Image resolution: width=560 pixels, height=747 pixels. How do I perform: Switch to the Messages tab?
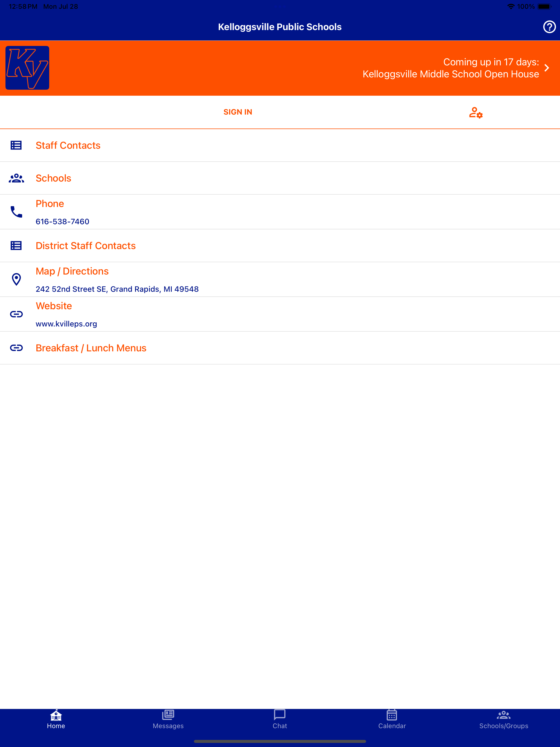pos(168,720)
